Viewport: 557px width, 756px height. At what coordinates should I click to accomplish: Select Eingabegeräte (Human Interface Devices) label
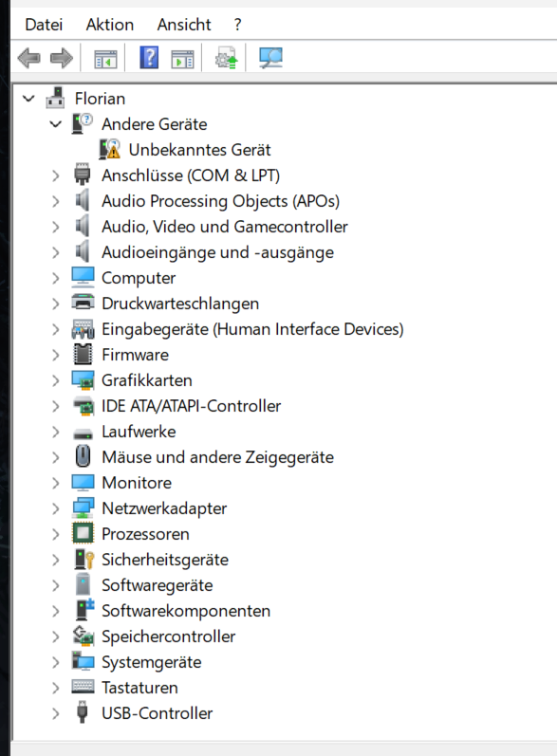click(x=252, y=329)
